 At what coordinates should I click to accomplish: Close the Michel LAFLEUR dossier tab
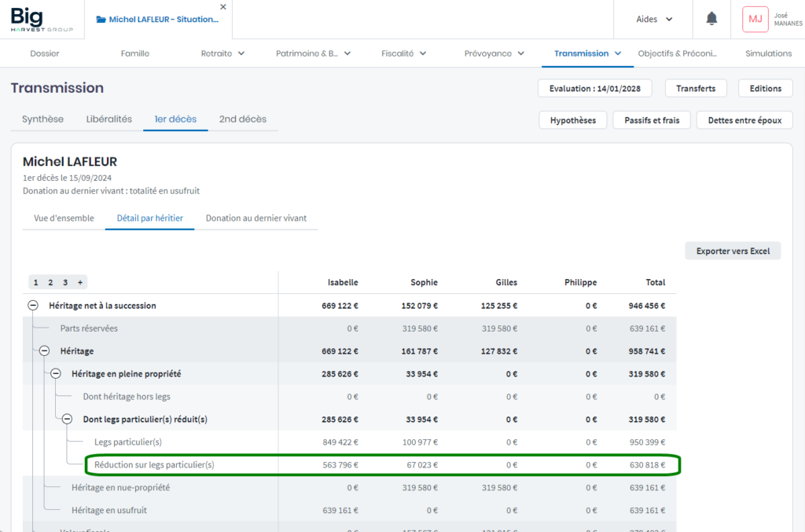[222, 7]
